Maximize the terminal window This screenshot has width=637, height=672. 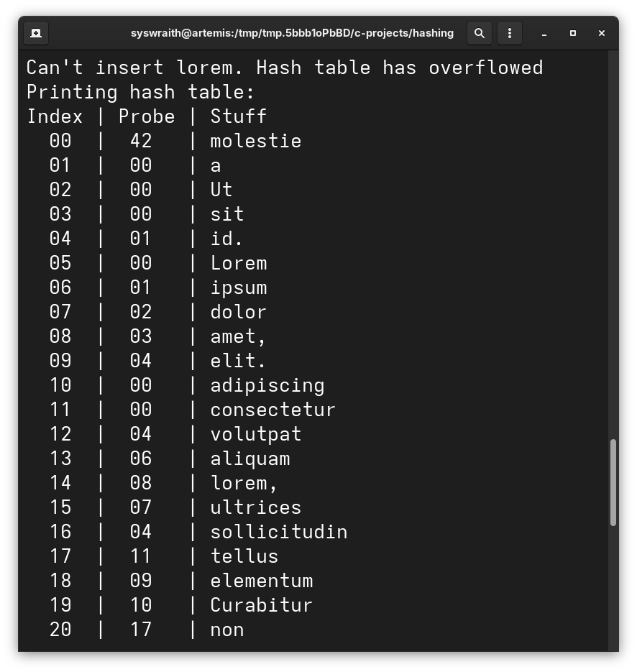coord(573,33)
